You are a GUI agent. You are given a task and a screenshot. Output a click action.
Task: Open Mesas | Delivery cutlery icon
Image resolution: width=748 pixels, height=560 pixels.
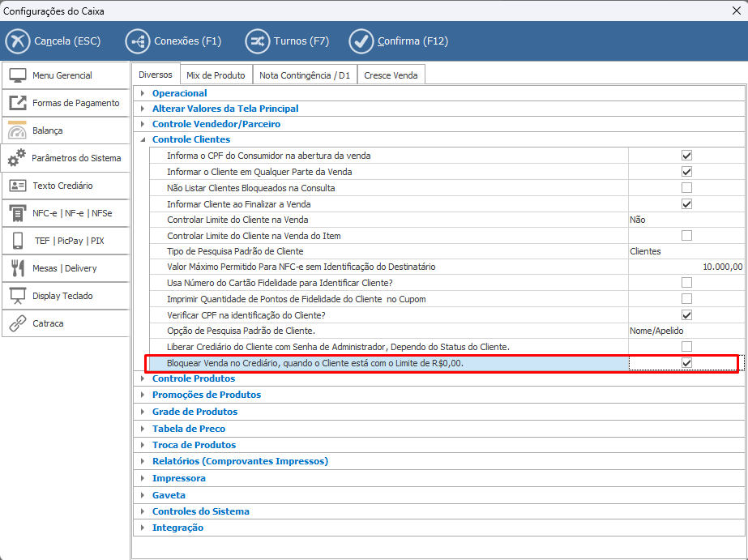click(18, 268)
